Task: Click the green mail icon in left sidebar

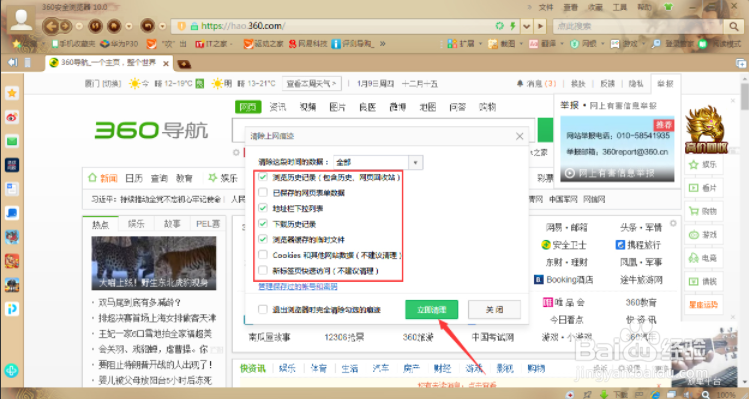Action: pos(12,141)
